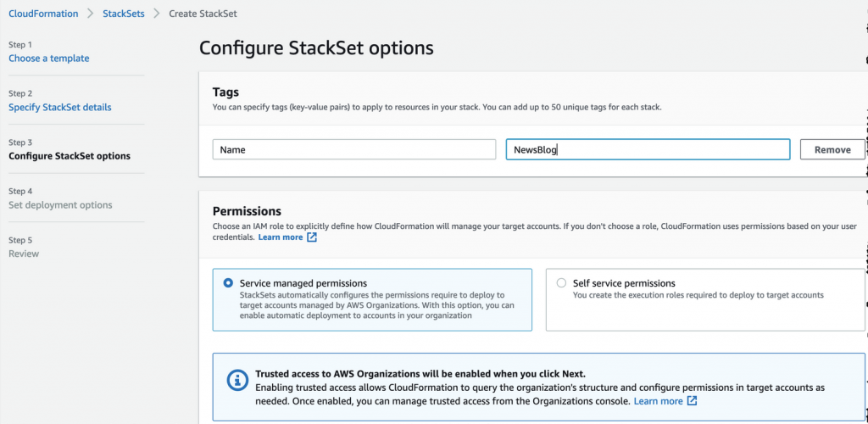Open StackSets breadcrumb link

pyautogui.click(x=123, y=14)
